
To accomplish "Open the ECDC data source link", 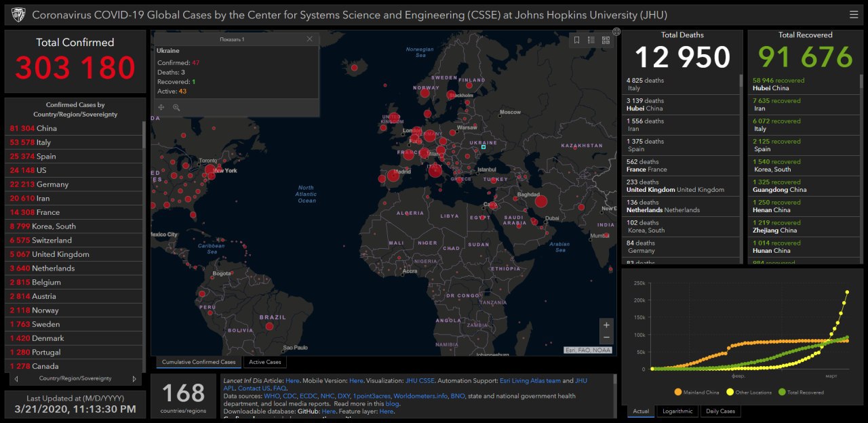I will pyautogui.click(x=309, y=396).
